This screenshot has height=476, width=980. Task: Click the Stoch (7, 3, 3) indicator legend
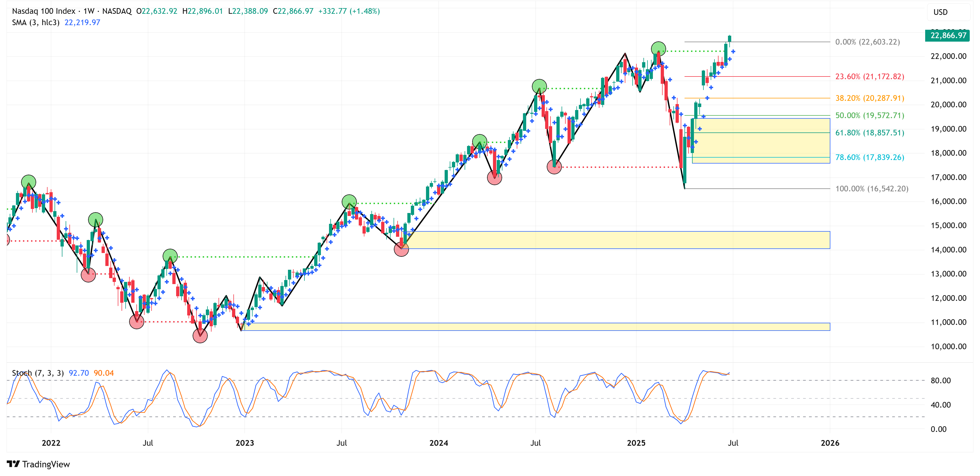click(38, 373)
